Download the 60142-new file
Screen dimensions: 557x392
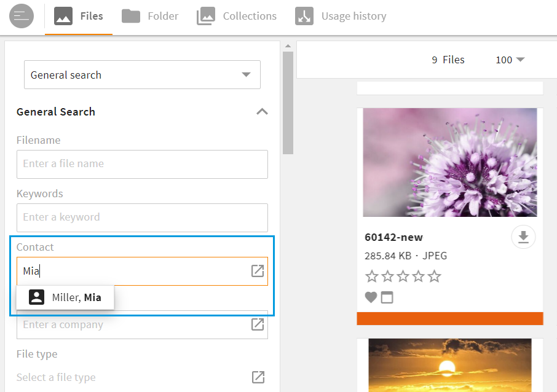coord(523,238)
